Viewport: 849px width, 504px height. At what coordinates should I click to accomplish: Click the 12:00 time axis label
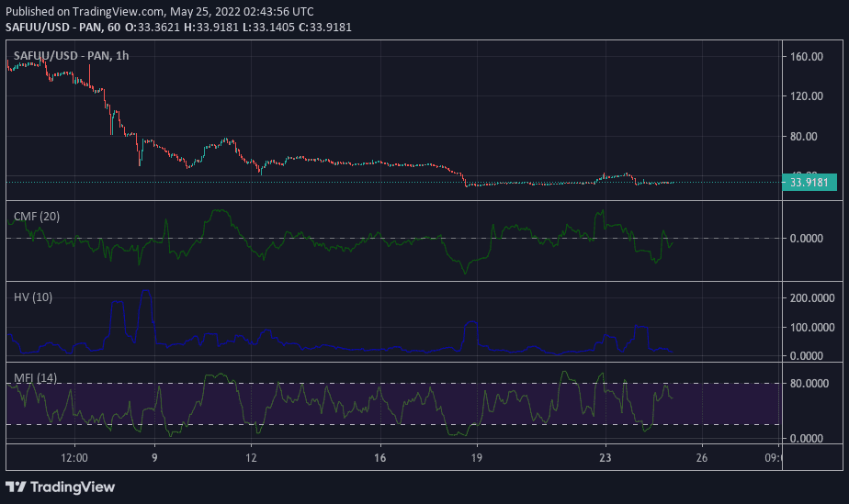(x=74, y=457)
